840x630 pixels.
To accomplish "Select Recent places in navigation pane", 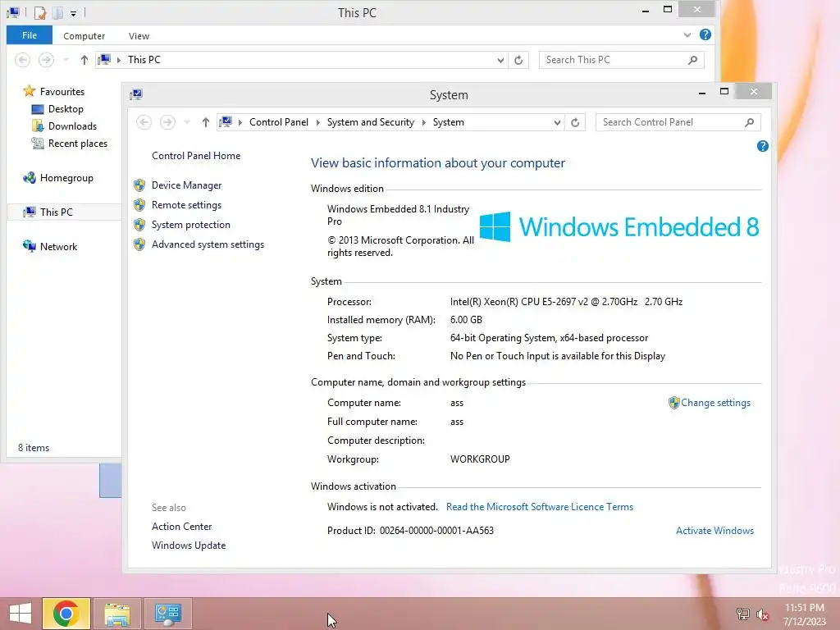I will (78, 144).
